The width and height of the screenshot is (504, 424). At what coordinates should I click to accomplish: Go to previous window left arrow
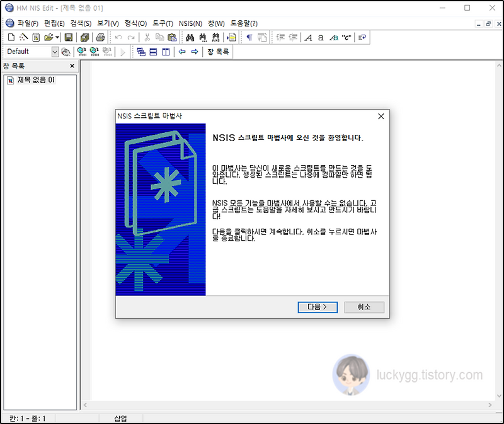click(182, 52)
